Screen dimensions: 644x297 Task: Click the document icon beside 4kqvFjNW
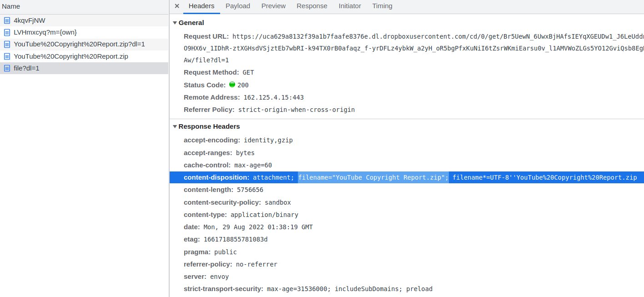[7, 20]
